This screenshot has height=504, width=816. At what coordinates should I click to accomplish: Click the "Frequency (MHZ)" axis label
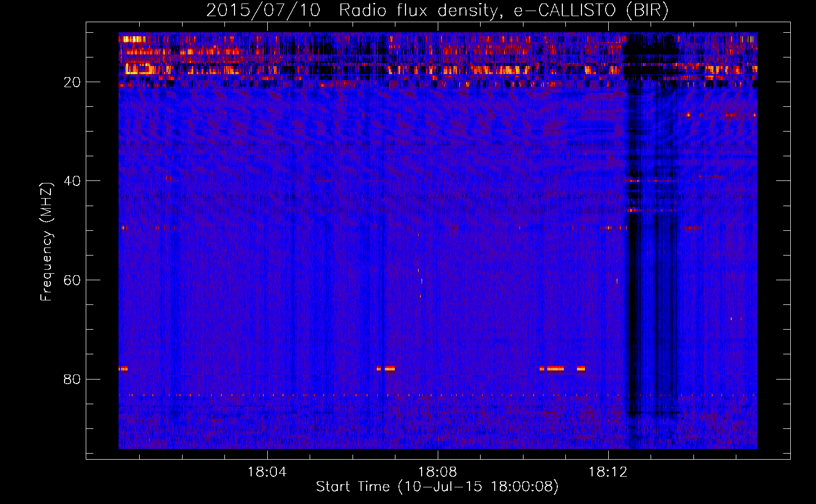[46, 241]
